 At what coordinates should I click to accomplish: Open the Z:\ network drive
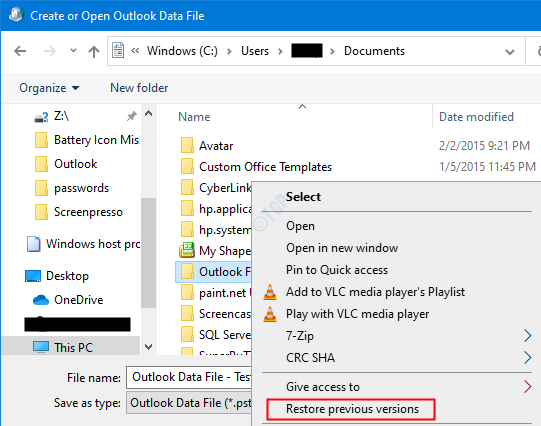click(61, 116)
